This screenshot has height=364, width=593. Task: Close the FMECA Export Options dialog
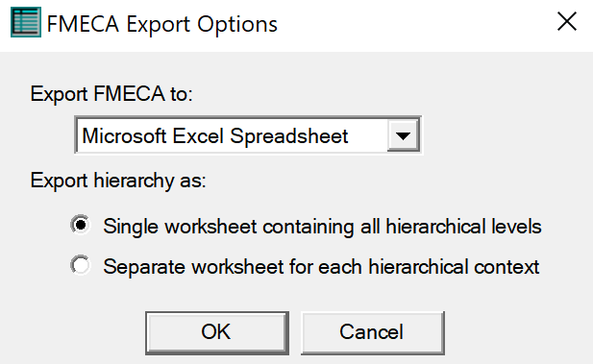[567, 21]
